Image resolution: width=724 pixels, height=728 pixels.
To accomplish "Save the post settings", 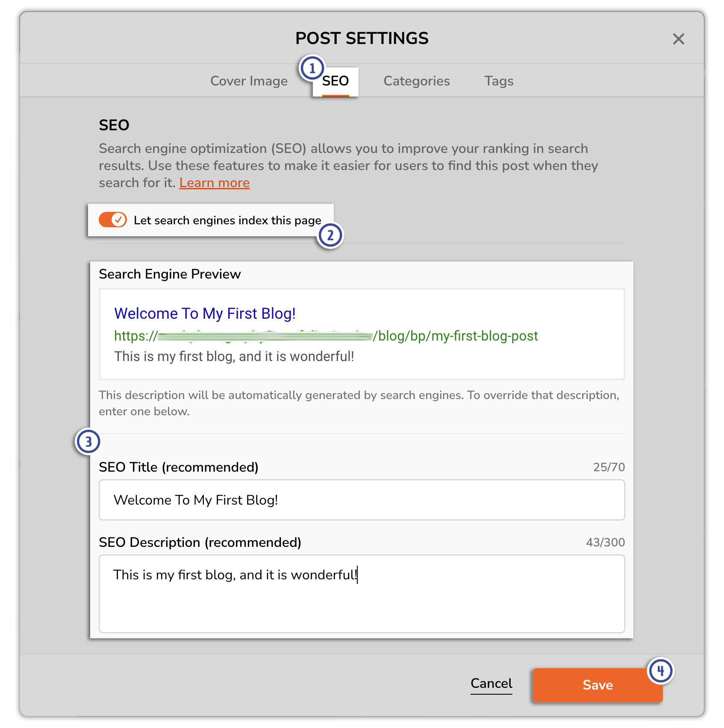I will pos(597,685).
